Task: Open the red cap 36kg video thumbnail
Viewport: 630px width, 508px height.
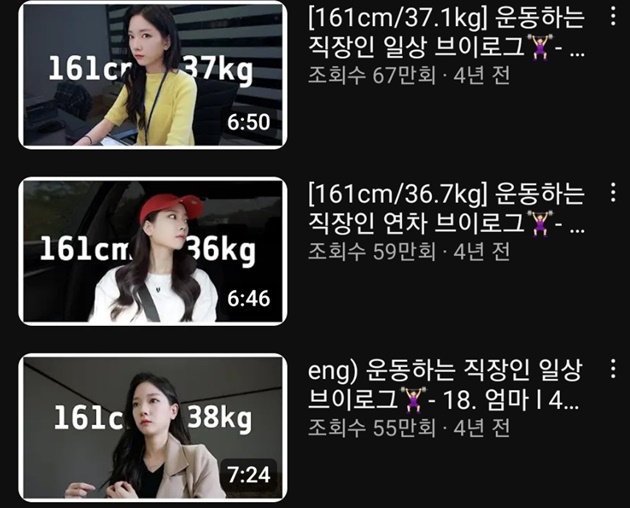Action: tap(153, 251)
